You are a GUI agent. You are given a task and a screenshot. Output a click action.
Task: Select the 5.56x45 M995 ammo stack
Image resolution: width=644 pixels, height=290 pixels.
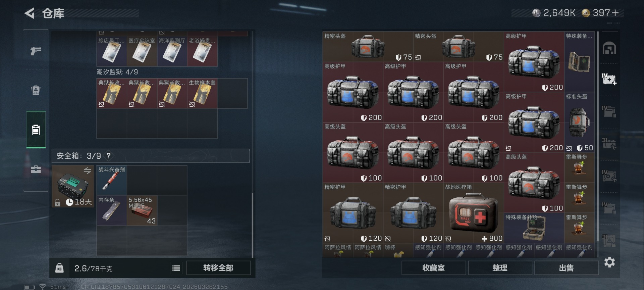pos(142,210)
